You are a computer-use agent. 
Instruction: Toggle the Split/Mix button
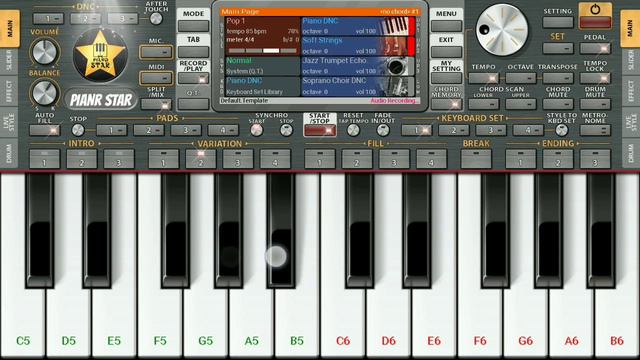[x=156, y=105]
